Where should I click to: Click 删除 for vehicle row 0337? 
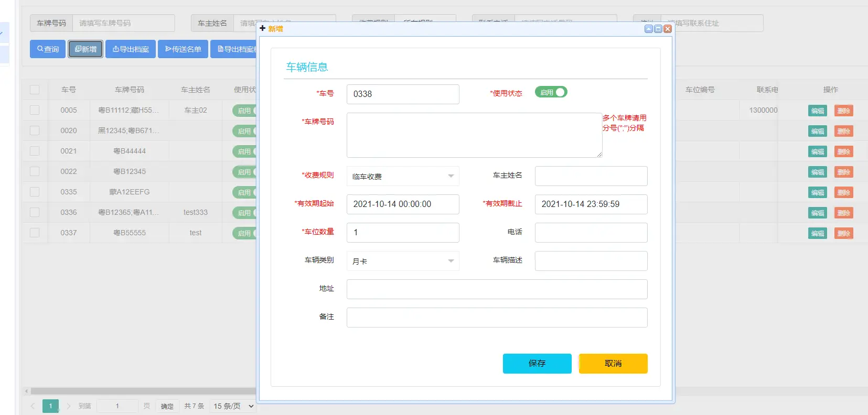pos(843,233)
